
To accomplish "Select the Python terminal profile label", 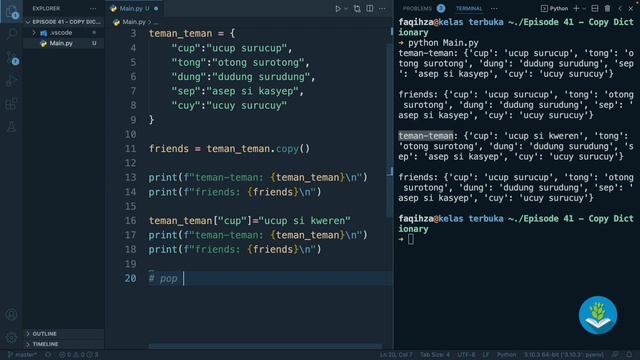I will pos(554,9).
